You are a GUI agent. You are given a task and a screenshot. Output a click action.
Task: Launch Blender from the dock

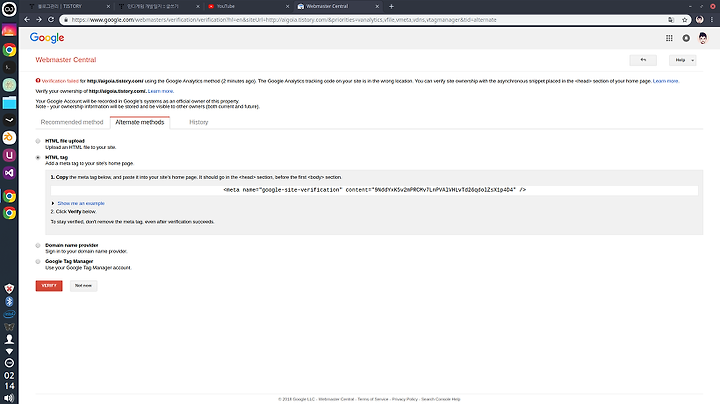(9, 138)
